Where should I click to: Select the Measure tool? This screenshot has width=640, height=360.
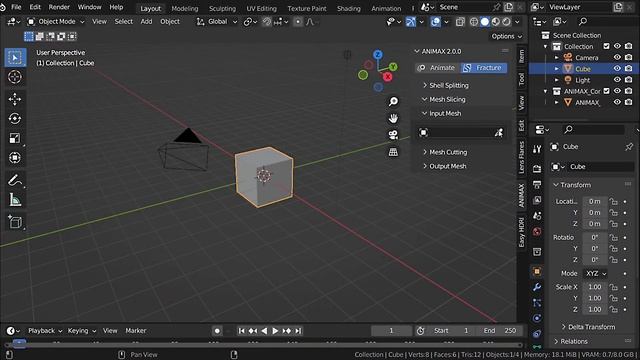(x=15, y=200)
